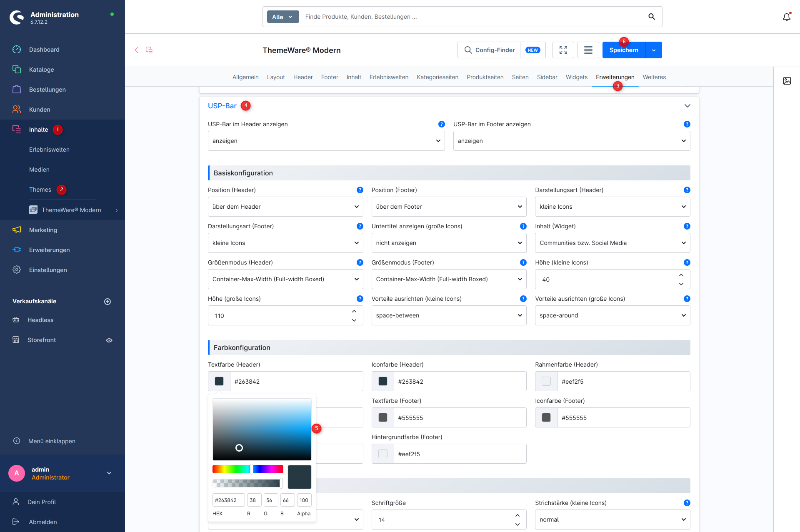
Task: Click the alpha transparency slider
Action: click(x=247, y=483)
